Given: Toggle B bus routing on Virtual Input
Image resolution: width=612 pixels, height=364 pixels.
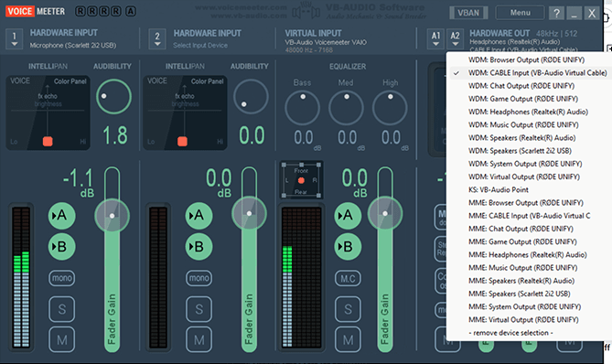Looking at the screenshot, I should coord(348,247).
